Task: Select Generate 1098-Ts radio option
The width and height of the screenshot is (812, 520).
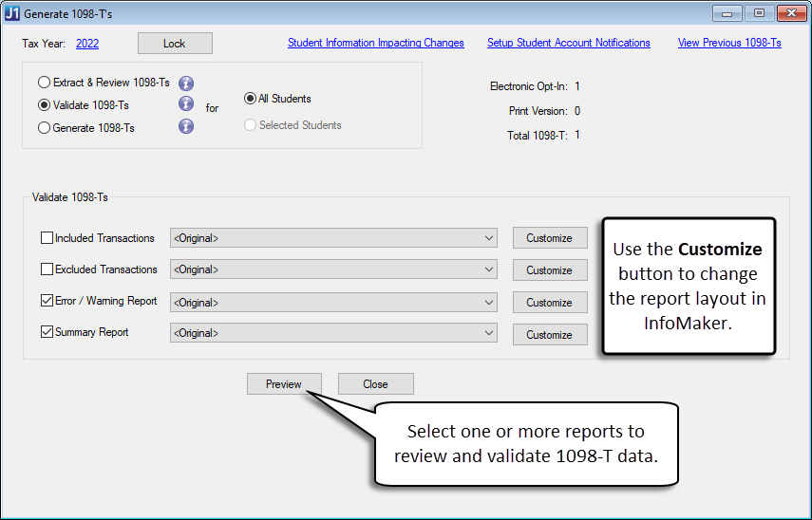Action: [x=45, y=127]
